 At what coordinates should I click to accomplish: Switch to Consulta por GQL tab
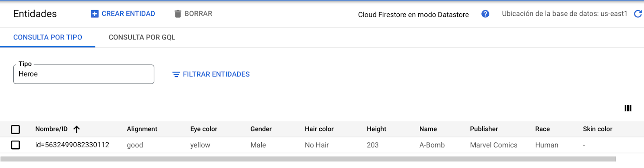142,37
